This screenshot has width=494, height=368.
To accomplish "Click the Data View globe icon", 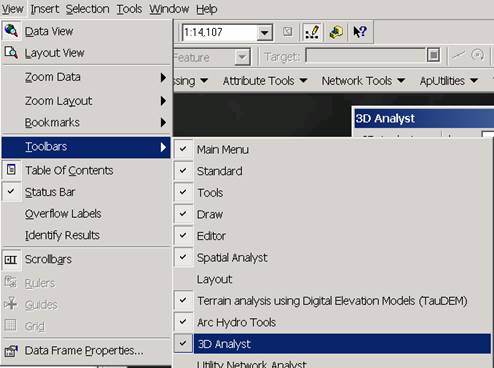I will pos(11,31).
